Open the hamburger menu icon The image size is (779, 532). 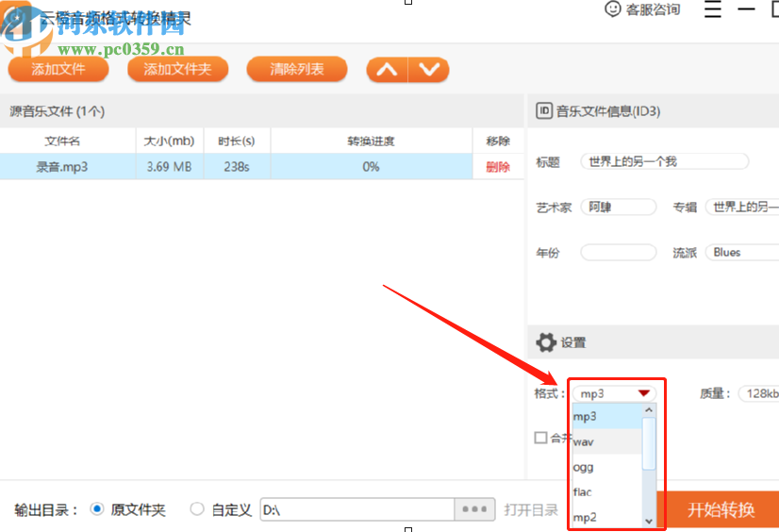coord(712,8)
